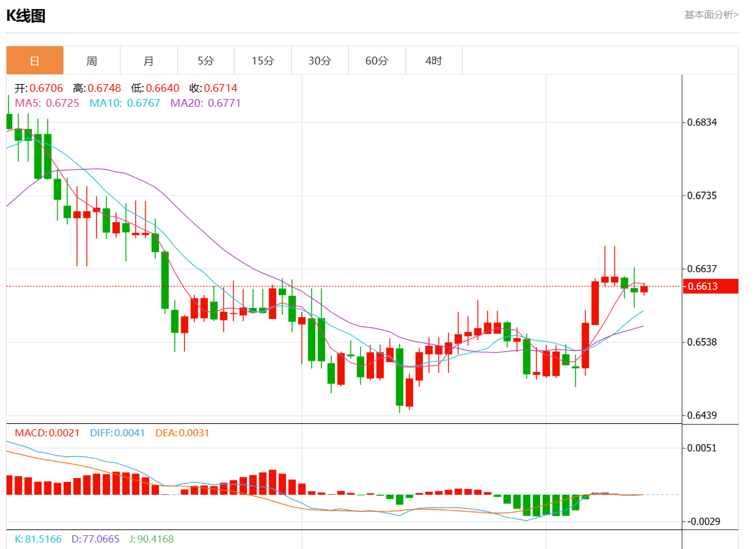The width and height of the screenshot is (756, 549).
Task: Click the 高:0.6748 high price value
Action: (97, 88)
